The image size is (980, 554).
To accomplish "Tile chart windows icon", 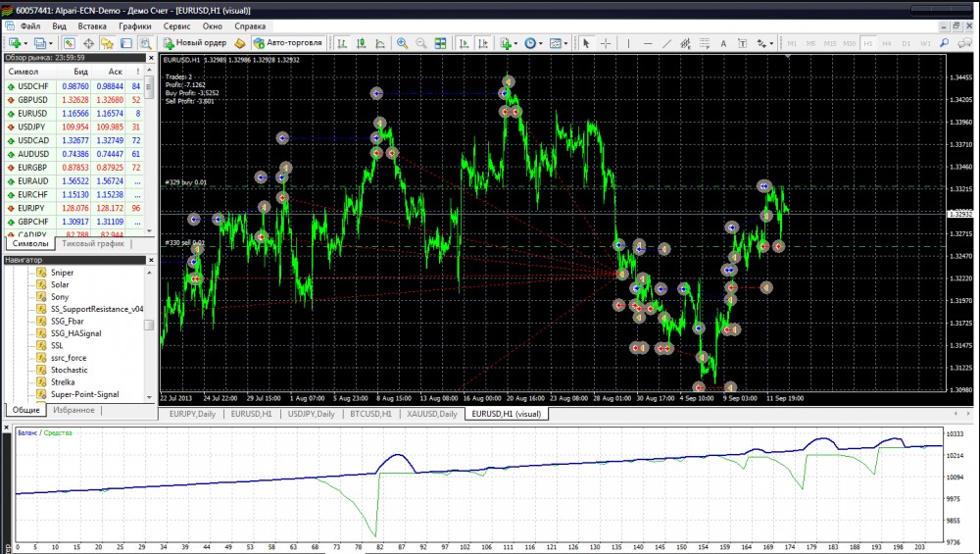I will tap(441, 43).
